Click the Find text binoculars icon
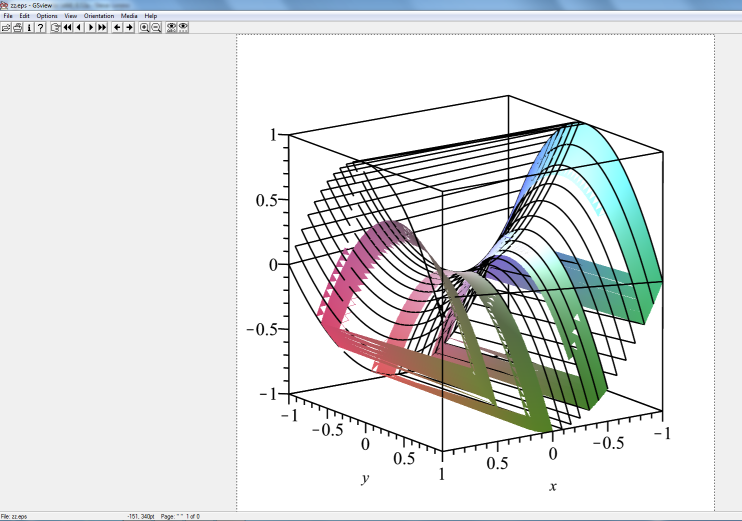This screenshot has width=742, height=521. [171, 27]
